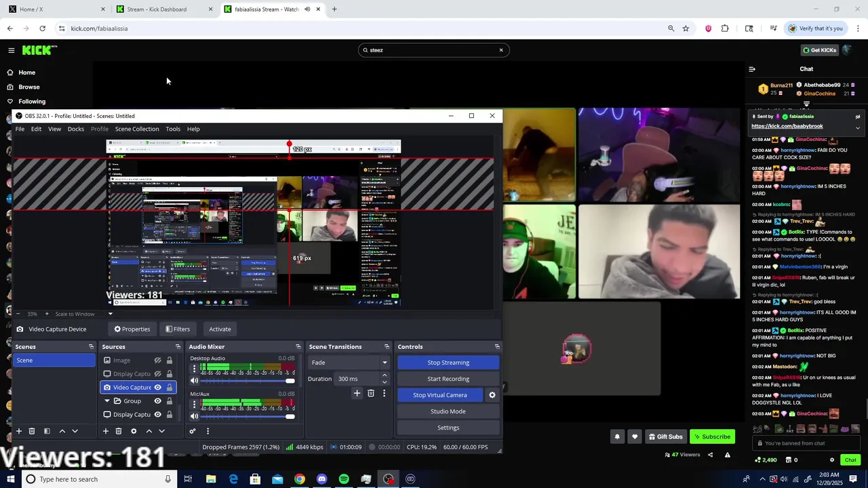Image resolution: width=868 pixels, height=488 pixels.
Task: Add a new source with plus icon
Action: pyautogui.click(x=105, y=431)
